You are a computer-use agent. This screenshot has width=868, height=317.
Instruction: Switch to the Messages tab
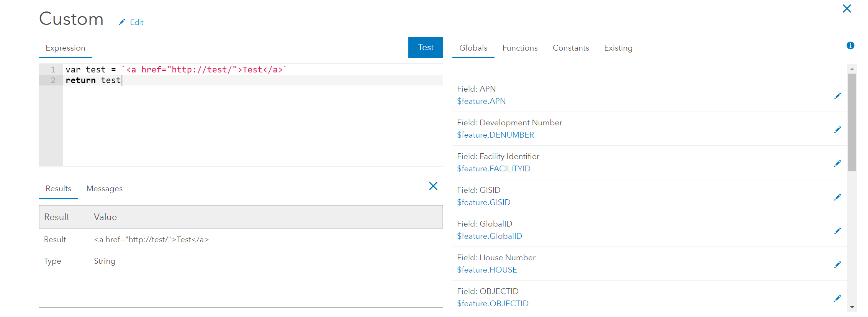(x=104, y=189)
